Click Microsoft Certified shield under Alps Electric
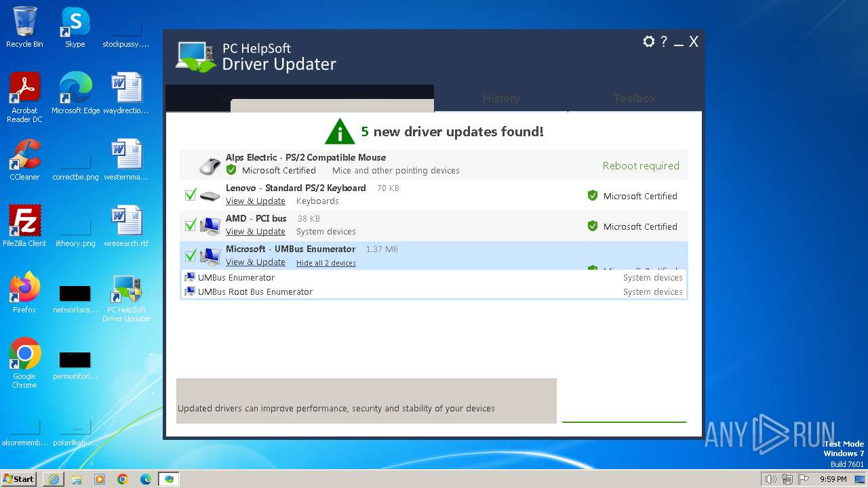 point(231,170)
